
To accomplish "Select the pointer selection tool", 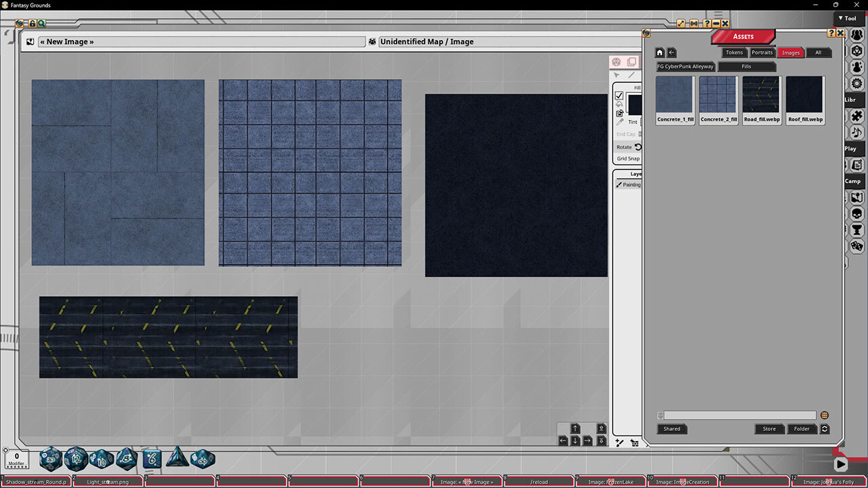I will pyautogui.click(x=616, y=76).
